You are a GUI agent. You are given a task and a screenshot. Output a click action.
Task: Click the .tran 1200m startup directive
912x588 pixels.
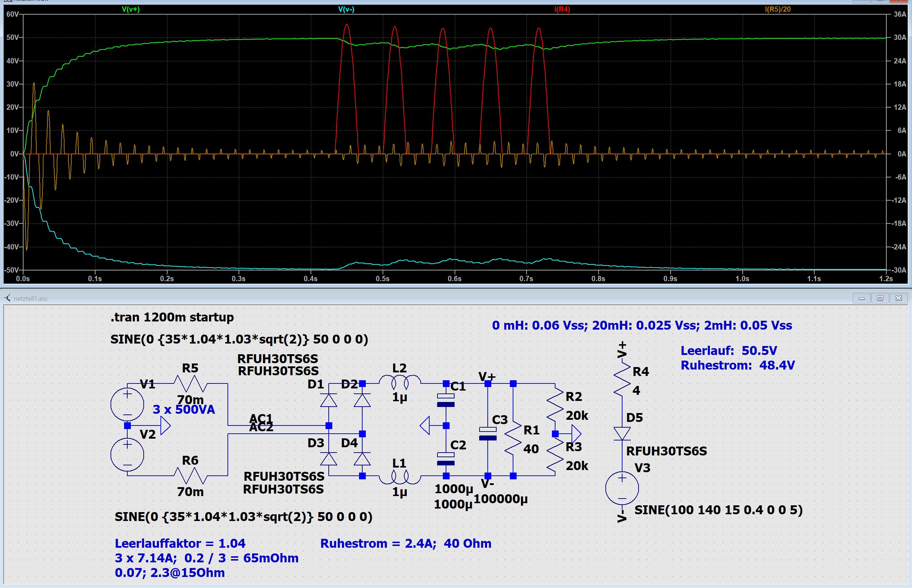pos(172,317)
